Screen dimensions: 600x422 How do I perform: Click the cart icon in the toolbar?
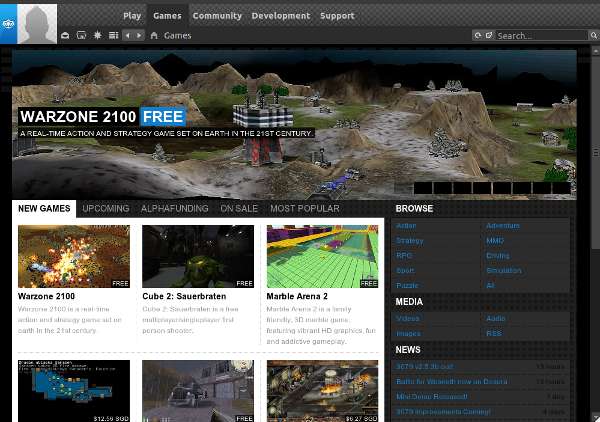pyautogui.click(x=81, y=36)
